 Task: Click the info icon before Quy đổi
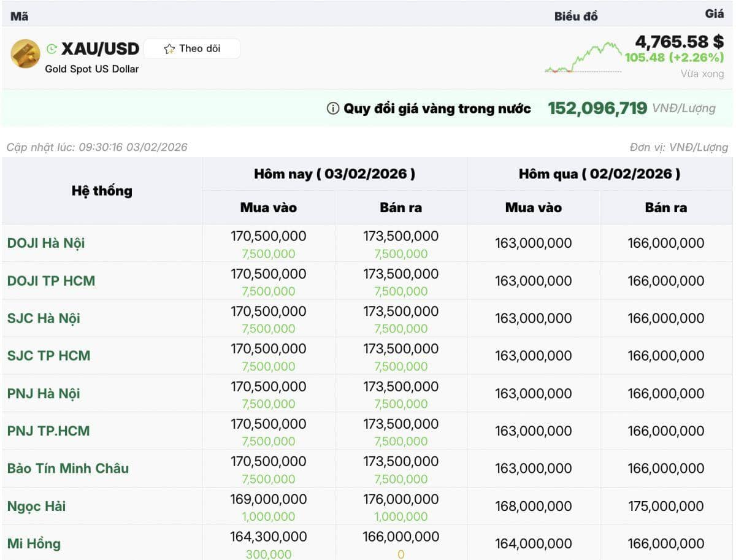[x=332, y=109]
